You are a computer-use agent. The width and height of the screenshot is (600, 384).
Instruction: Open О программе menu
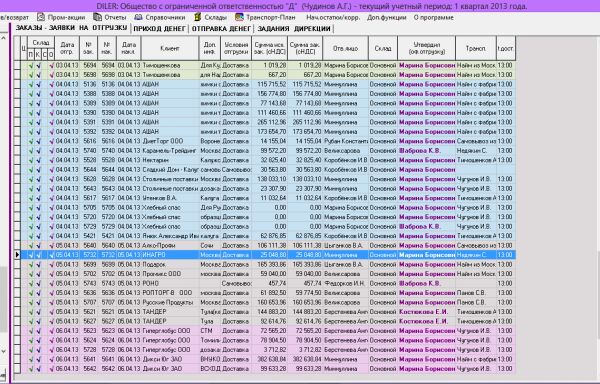tap(434, 18)
